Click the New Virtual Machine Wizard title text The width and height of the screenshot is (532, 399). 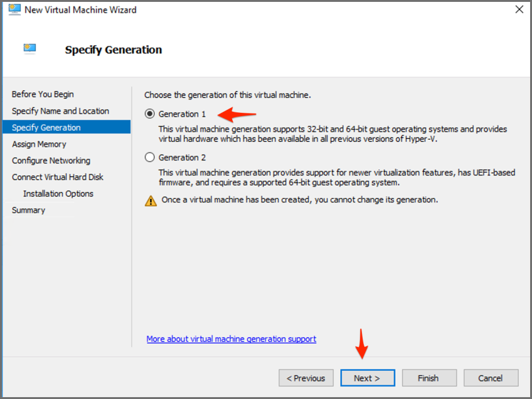80,9
